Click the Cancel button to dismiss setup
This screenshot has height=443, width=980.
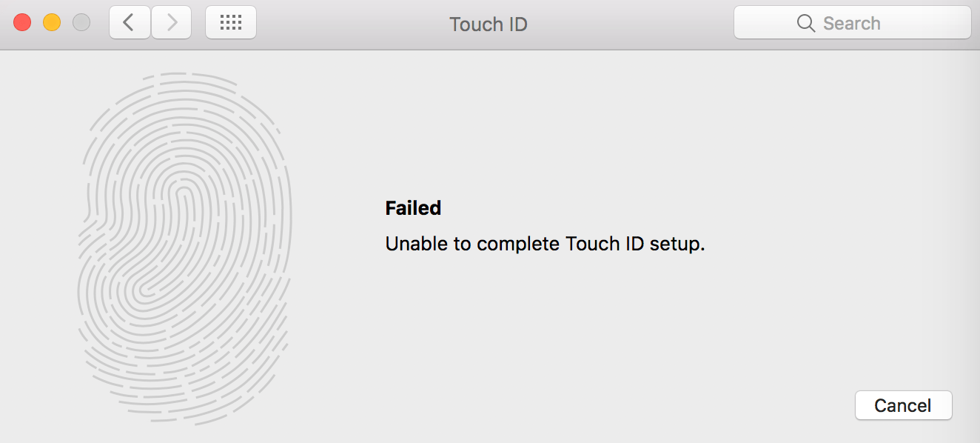(903, 405)
